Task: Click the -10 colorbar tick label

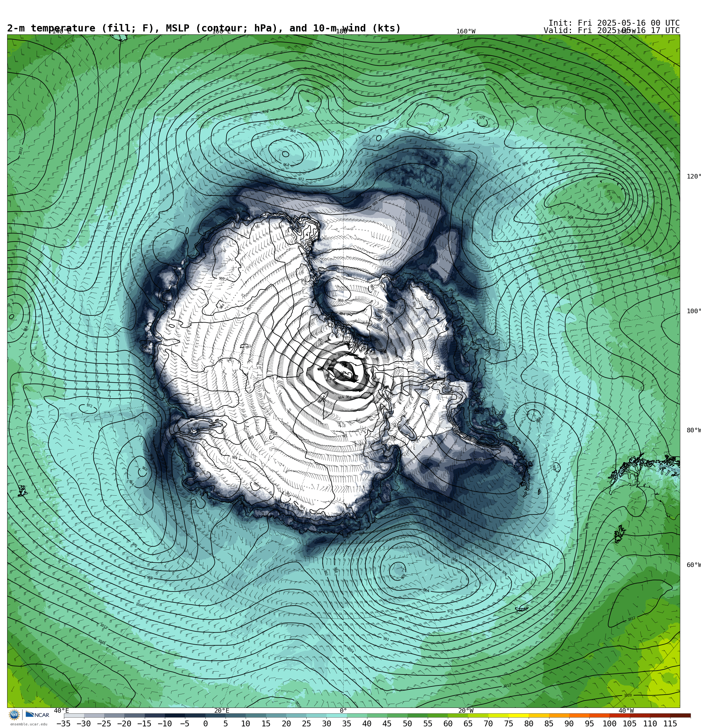Action: pyautogui.click(x=165, y=723)
